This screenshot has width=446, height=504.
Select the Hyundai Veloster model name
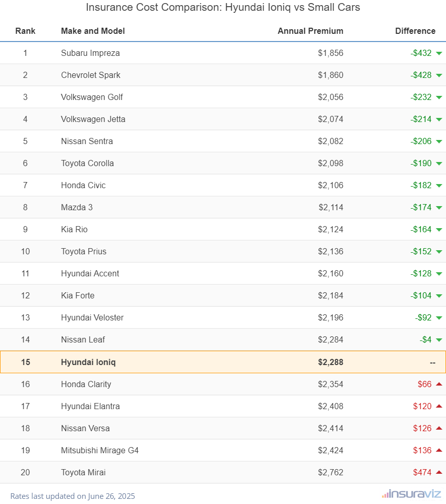[x=92, y=317]
